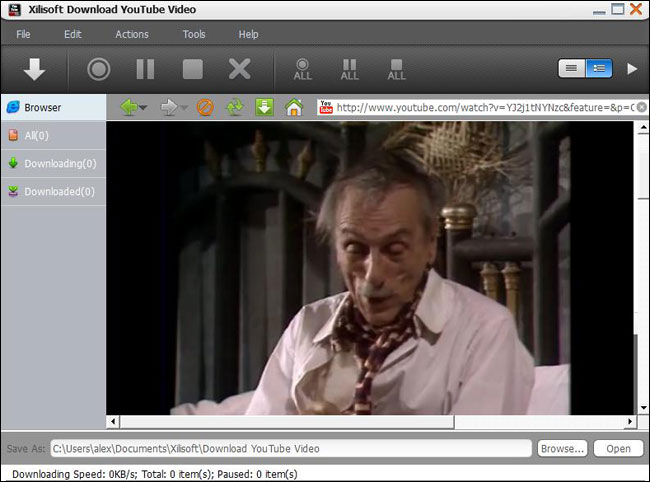The height and width of the screenshot is (482, 650).
Task: Switch to the simple list view
Action: tap(571, 69)
